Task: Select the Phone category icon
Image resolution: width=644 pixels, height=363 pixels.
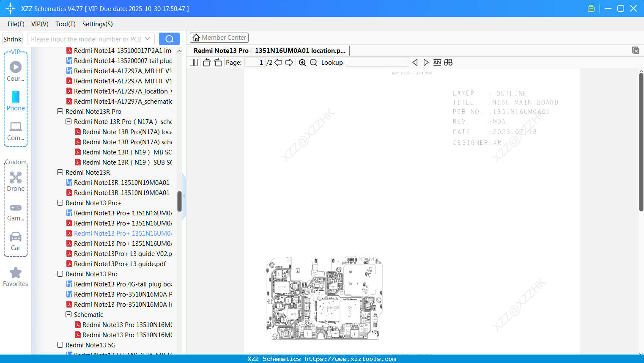Action: (x=16, y=101)
